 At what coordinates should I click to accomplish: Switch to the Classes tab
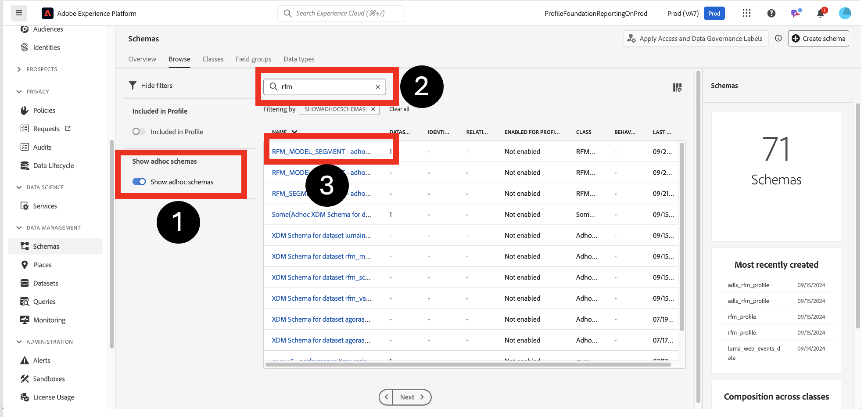click(213, 59)
